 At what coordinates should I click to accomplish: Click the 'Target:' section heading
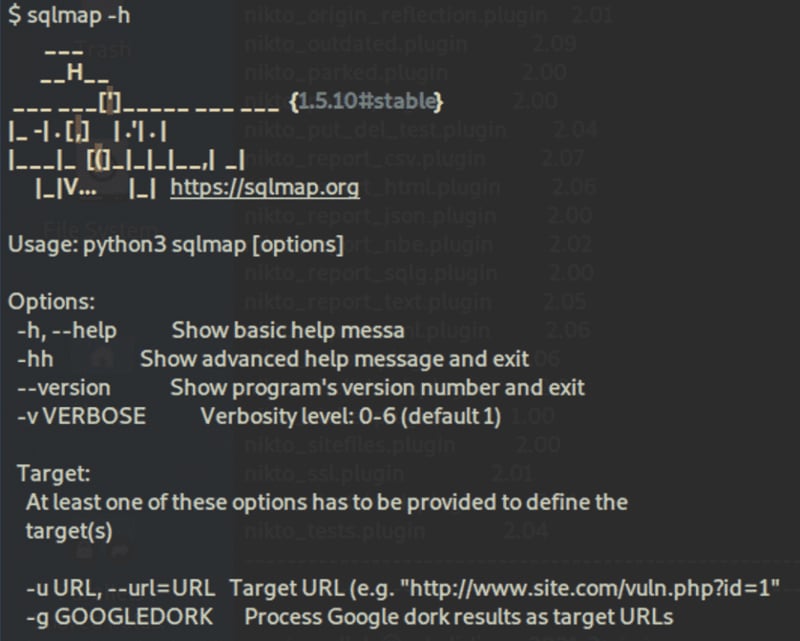[x=54, y=473]
